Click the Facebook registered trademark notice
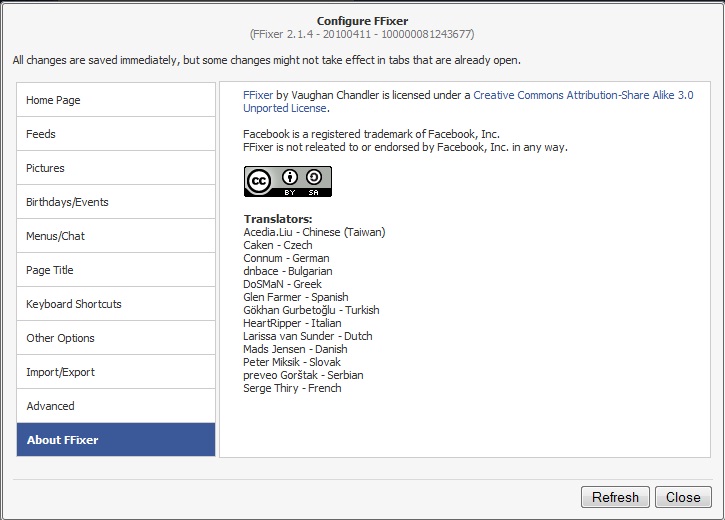 [371, 134]
